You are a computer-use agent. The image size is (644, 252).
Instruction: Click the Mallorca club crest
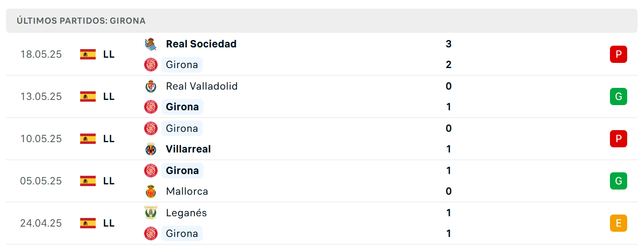point(151,191)
